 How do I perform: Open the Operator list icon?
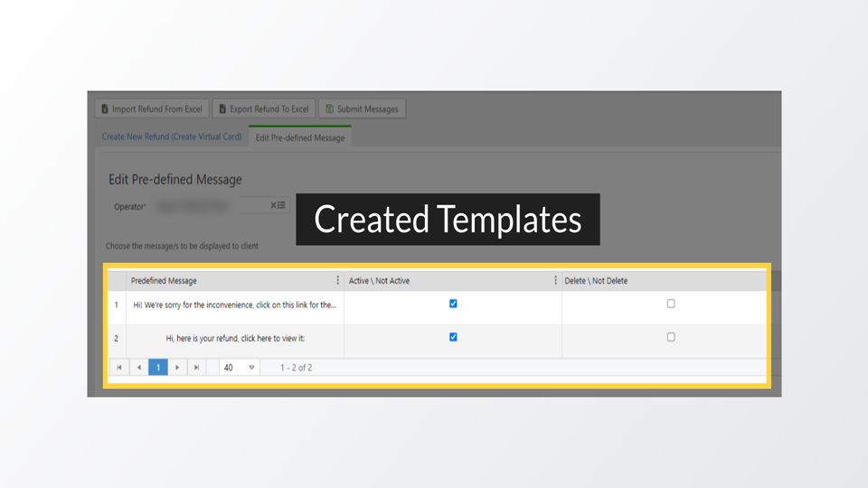point(282,205)
